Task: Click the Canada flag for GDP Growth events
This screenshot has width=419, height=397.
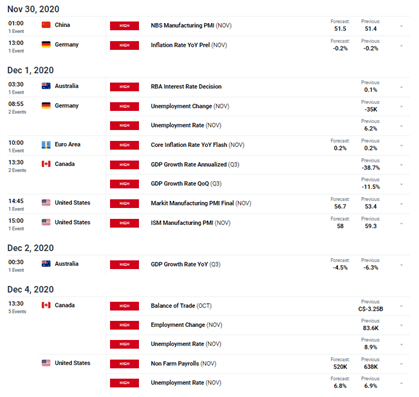Action: (x=46, y=164)
